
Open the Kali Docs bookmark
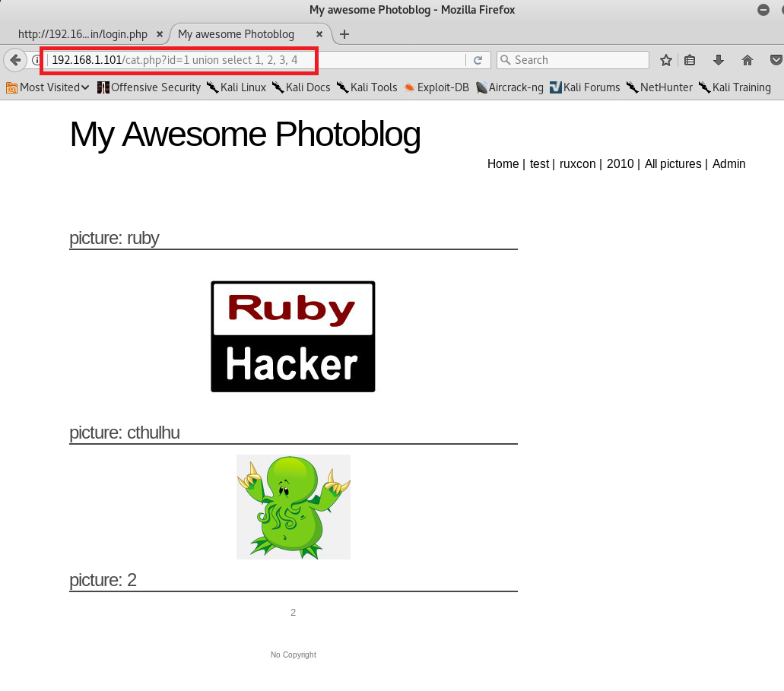click(301, 87)
